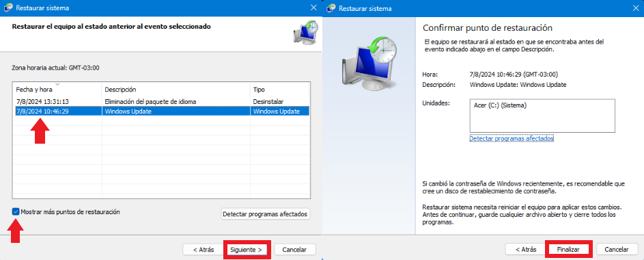Select the 7/8/2024 13:31:13 restore point
The image size is (644, 260).
[x=160, y=101]
